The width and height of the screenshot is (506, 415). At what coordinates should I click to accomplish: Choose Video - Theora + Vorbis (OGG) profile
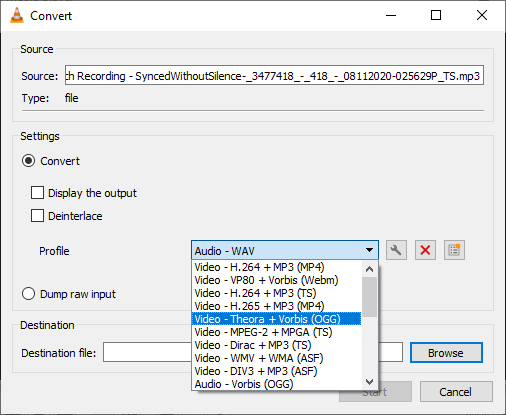pyautogui.click(x=276, y=319)
